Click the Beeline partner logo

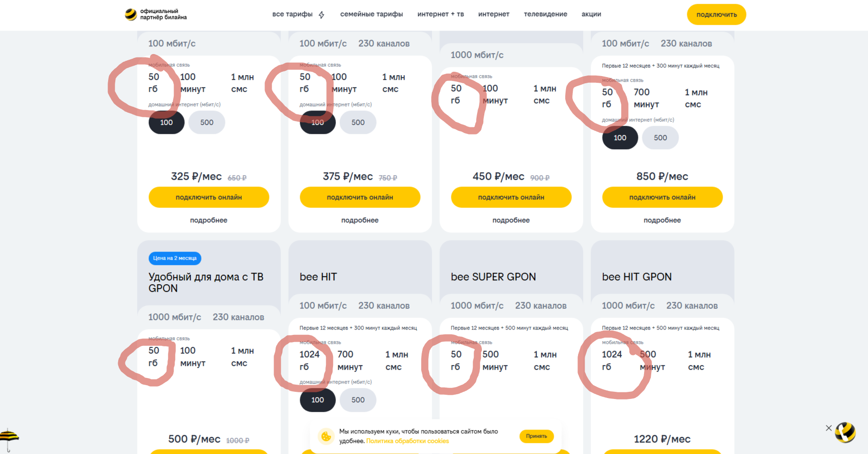[x=131, y=15]
